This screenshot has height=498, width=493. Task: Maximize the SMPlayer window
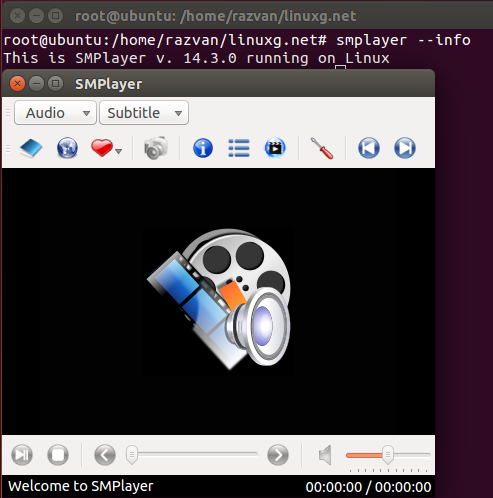[55, 84]
